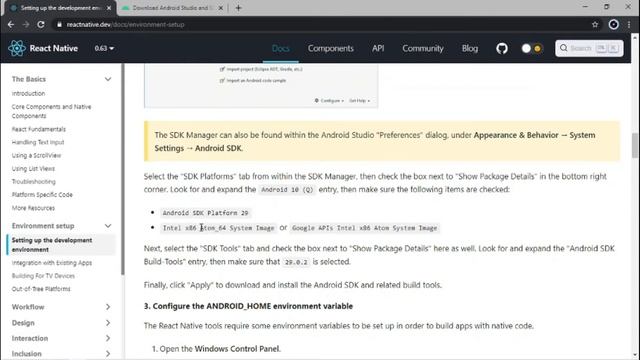Click the Search input field
Viewport: 640px width, 360px height.
tap(589, 48)
